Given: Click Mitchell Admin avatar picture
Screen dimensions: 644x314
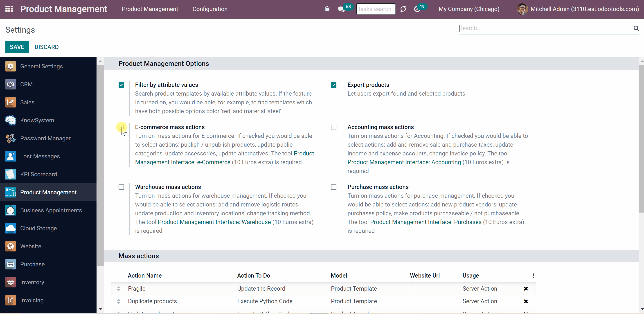Looking at the screenshot, I should 522,9.
